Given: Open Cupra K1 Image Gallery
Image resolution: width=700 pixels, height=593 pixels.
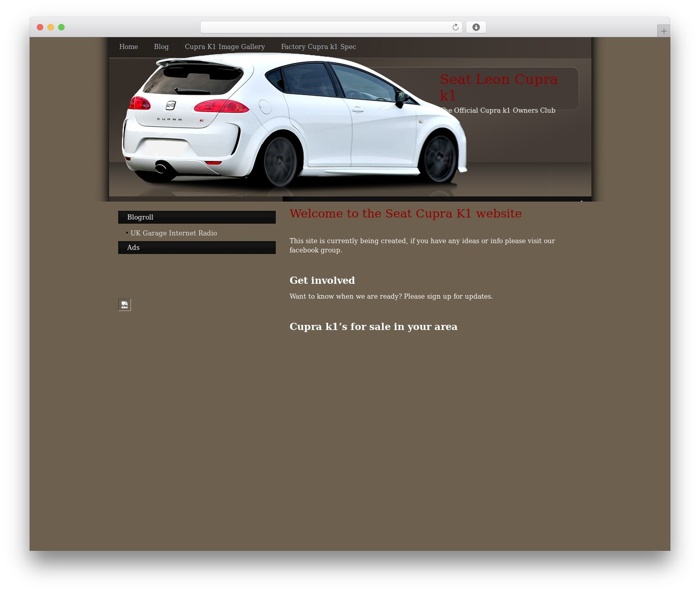Looking at the screenshot, I should (x=225, y=47).
